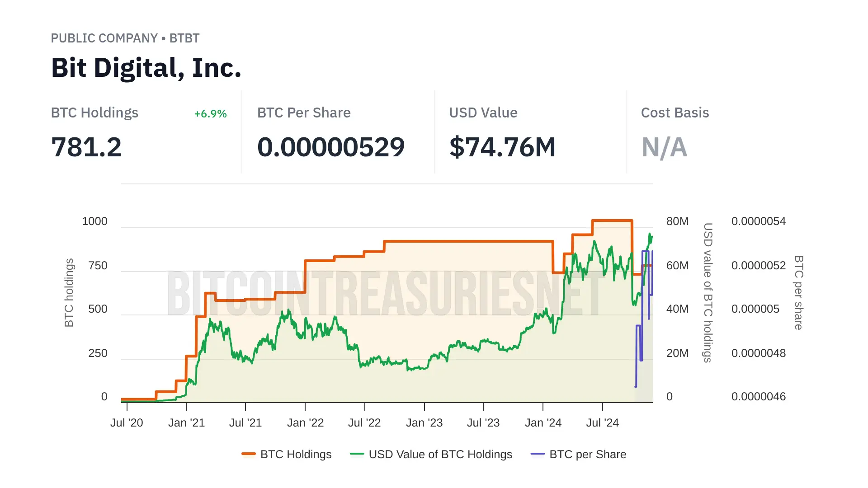Click the +6.9% holdings change indicator

210,114
